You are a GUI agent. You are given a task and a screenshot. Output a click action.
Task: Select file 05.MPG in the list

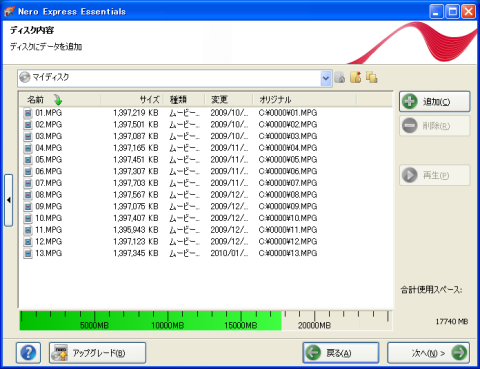tap(49, 159)
